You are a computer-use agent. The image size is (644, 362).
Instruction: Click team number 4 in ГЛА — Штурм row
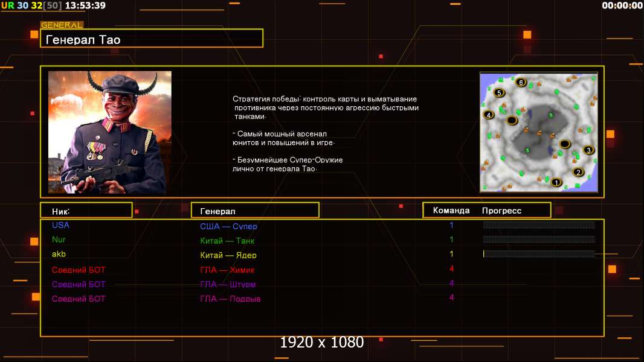click(x=451, y=283)
